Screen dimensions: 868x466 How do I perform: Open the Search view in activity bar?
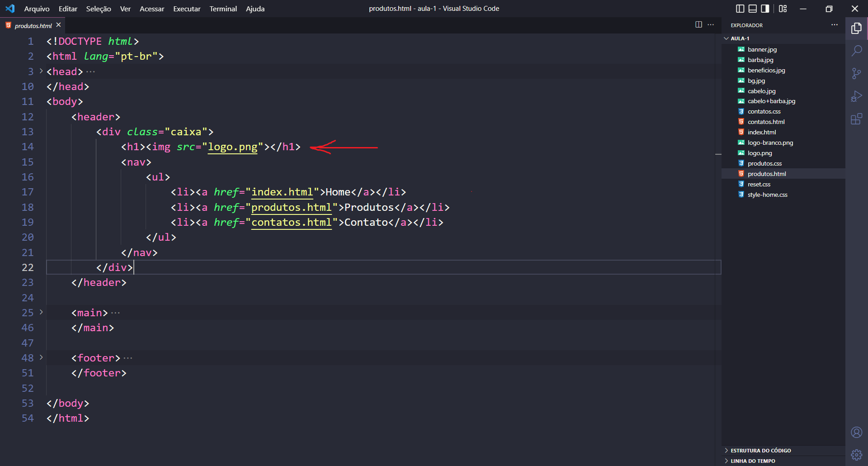point(856,51)
